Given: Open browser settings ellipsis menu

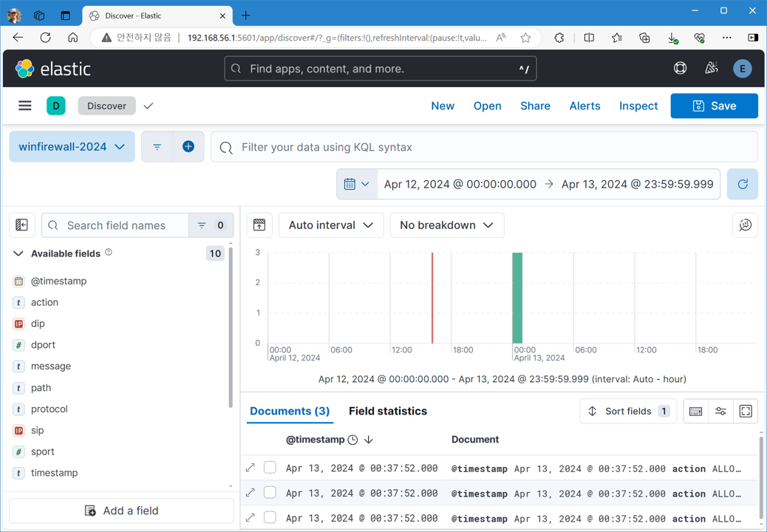Looking at the screenshot, I should 727,38.
